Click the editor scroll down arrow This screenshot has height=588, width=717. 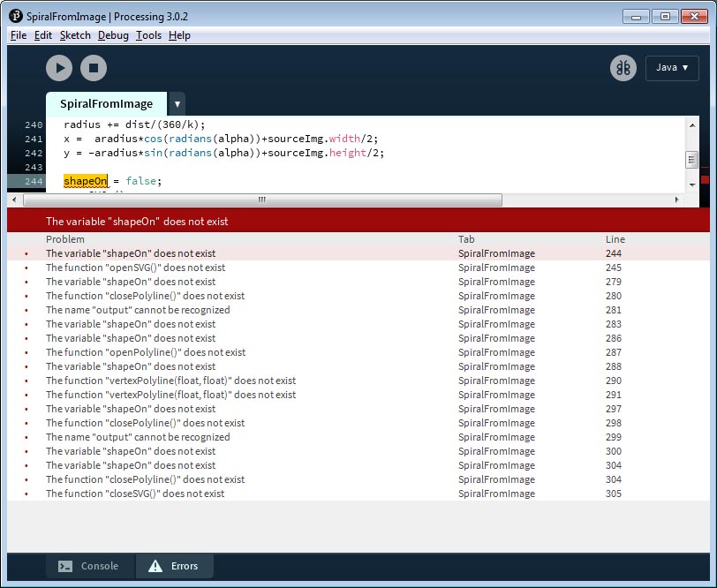tap(692, 185)
